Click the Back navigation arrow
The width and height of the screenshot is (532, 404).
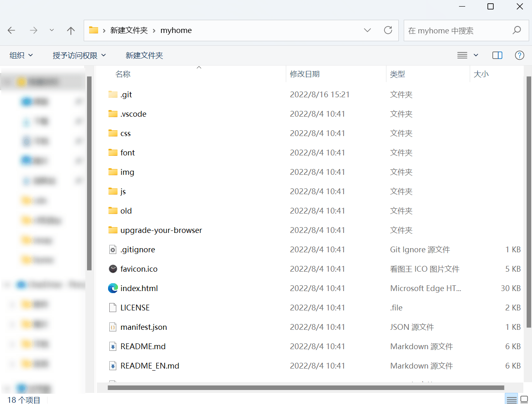(12, 31)
